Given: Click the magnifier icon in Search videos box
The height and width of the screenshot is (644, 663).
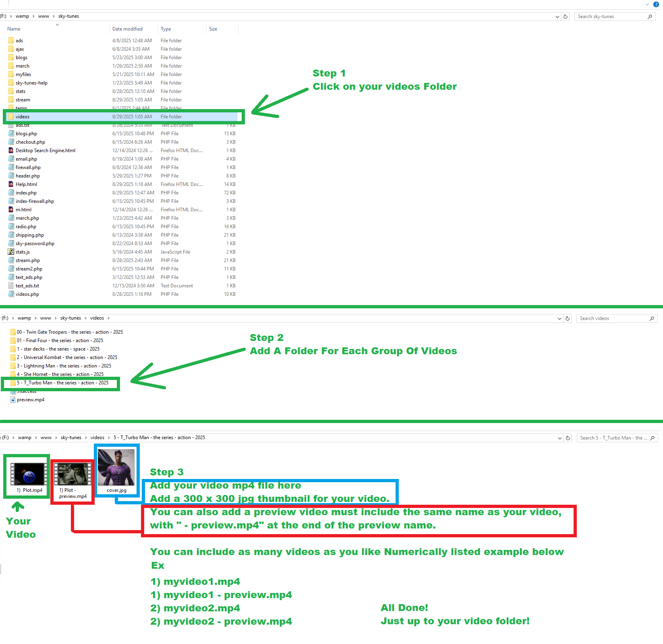Looking at the screenshot, I should tap(652, 318).
